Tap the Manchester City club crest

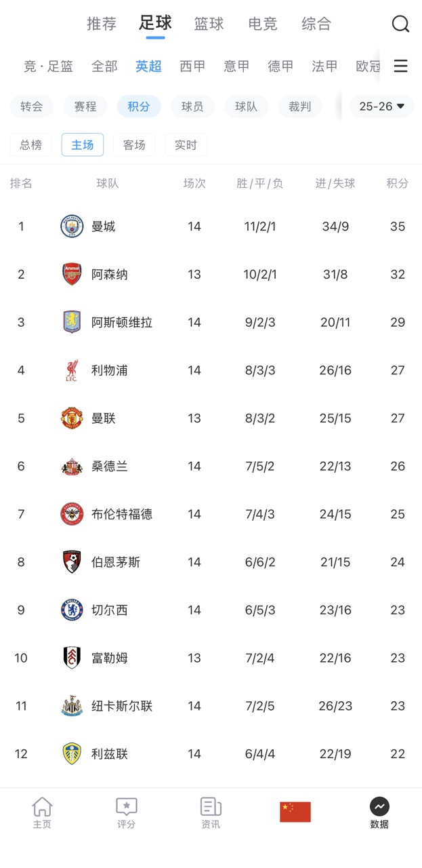click(72, 226)
